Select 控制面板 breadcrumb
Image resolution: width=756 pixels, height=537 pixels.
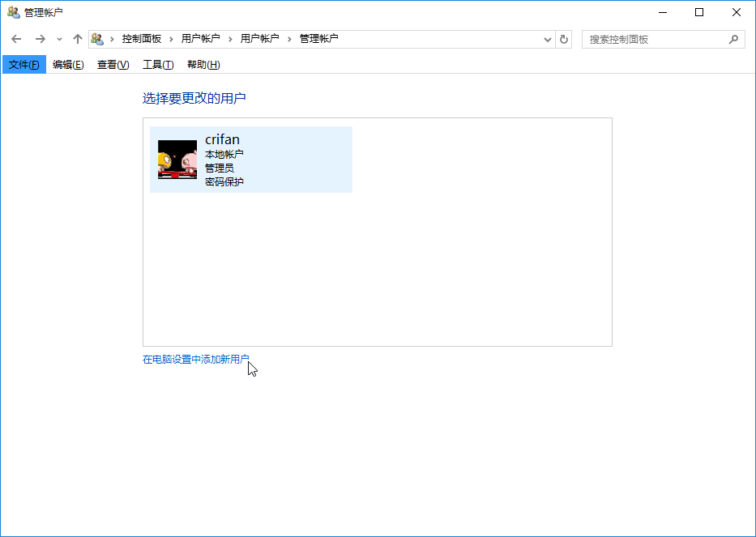[141, 39]
